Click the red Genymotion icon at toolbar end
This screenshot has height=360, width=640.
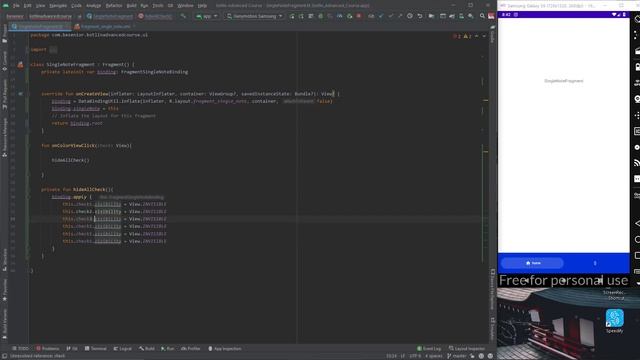tap(491, 16)
